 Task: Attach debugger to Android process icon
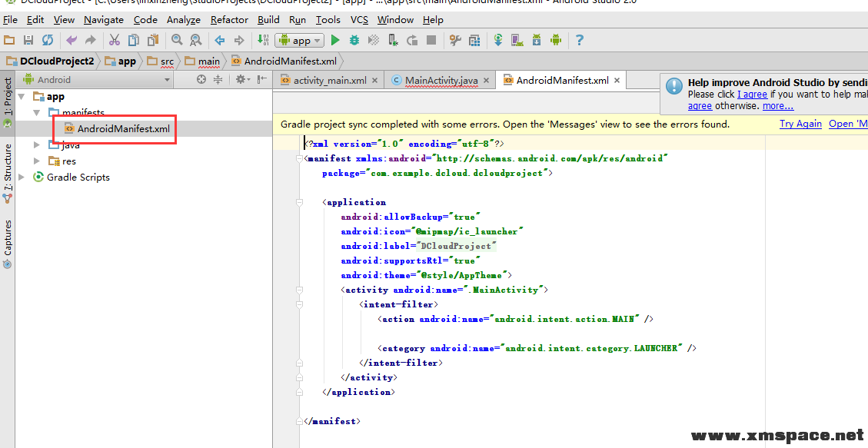pyautogui.click(x=392, y=41)
